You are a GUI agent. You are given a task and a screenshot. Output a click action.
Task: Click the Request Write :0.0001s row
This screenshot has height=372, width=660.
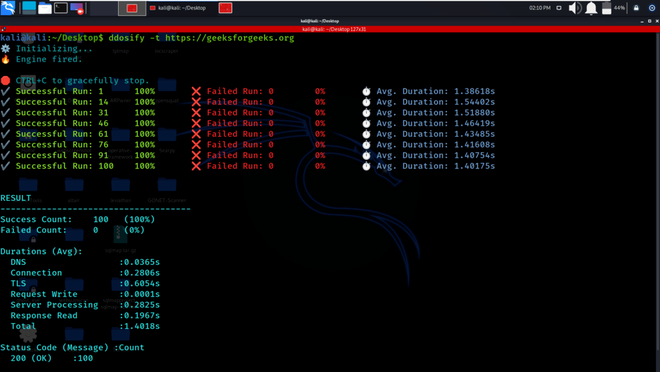(85, 294)
